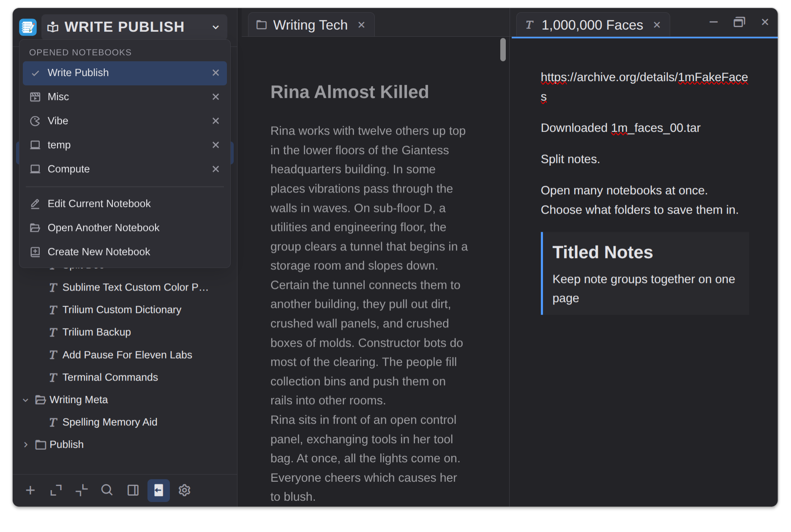Click the folder icon on Writing Tech tab
Viewport: 791px width, 532px height.
(262, 25)
